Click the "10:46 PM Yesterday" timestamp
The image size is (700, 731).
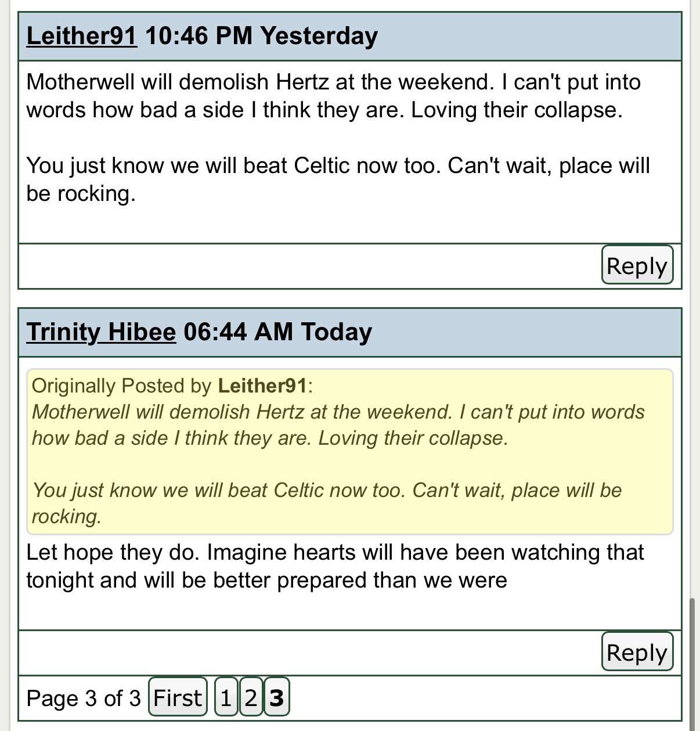point(261,36)
